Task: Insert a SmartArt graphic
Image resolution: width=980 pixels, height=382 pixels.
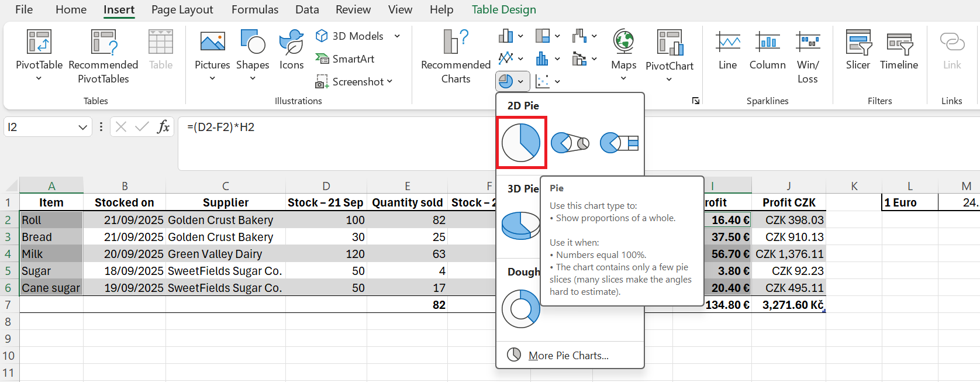Action: click(x=345, y=58)
